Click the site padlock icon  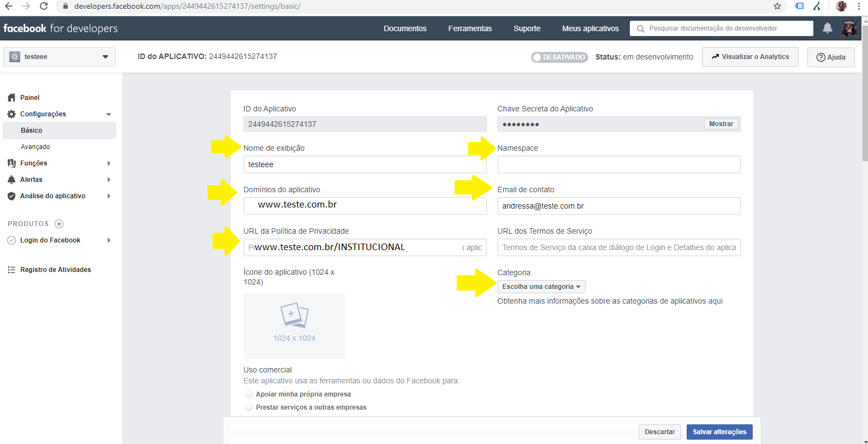coord(65,6)
